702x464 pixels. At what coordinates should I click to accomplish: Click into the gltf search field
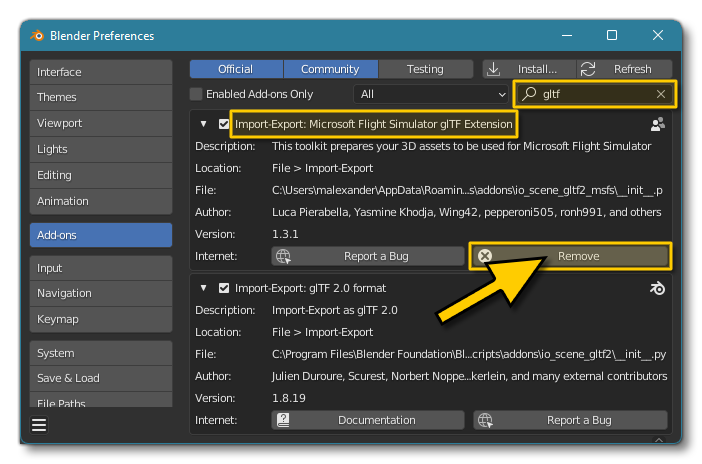pyautogui.click(x=595, y=94)
